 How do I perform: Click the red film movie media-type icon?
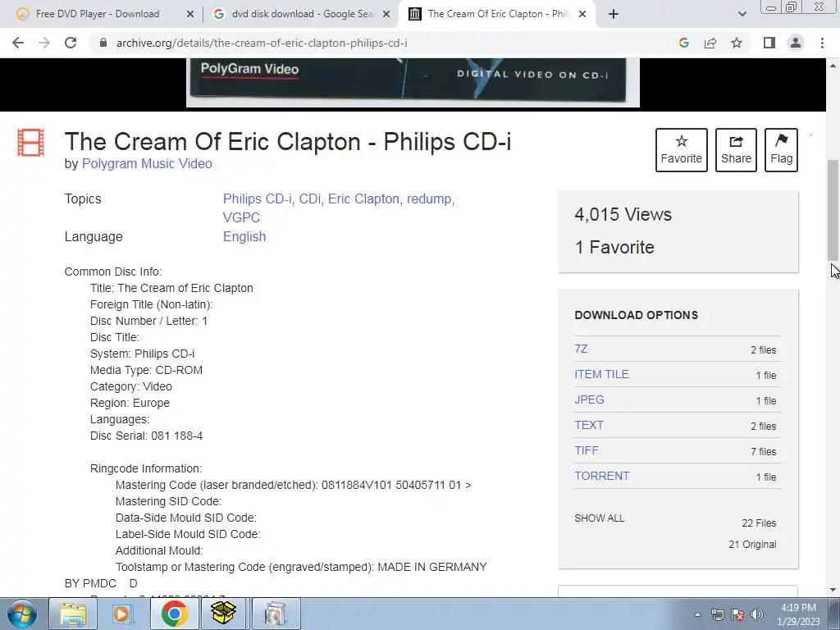[30, 143]
